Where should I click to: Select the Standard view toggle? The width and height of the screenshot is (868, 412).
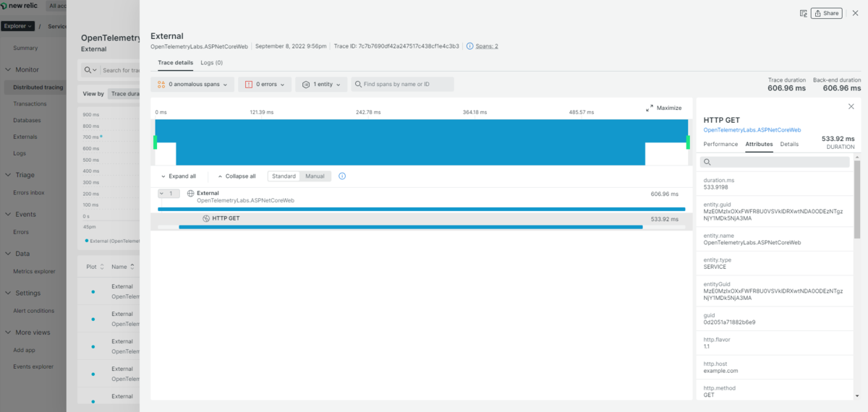point(284,176)
